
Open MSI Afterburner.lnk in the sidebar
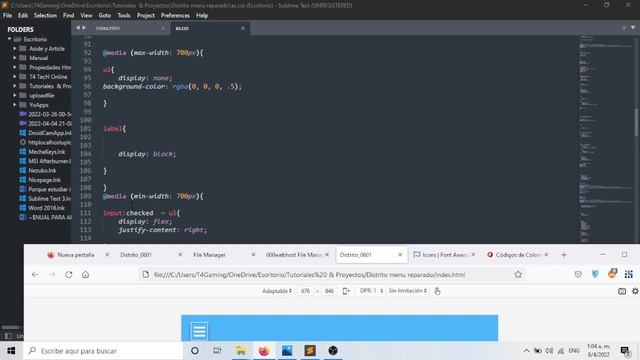tap(49, 161)
